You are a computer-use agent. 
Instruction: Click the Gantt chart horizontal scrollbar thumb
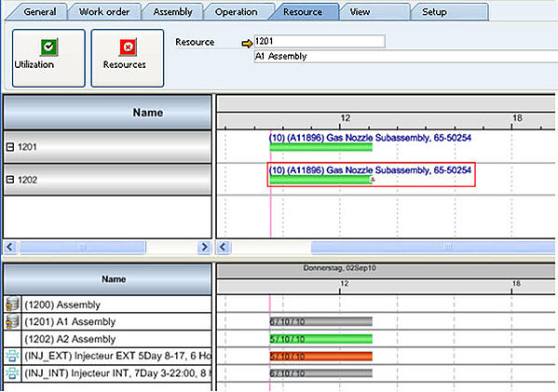tap(433, 247)
